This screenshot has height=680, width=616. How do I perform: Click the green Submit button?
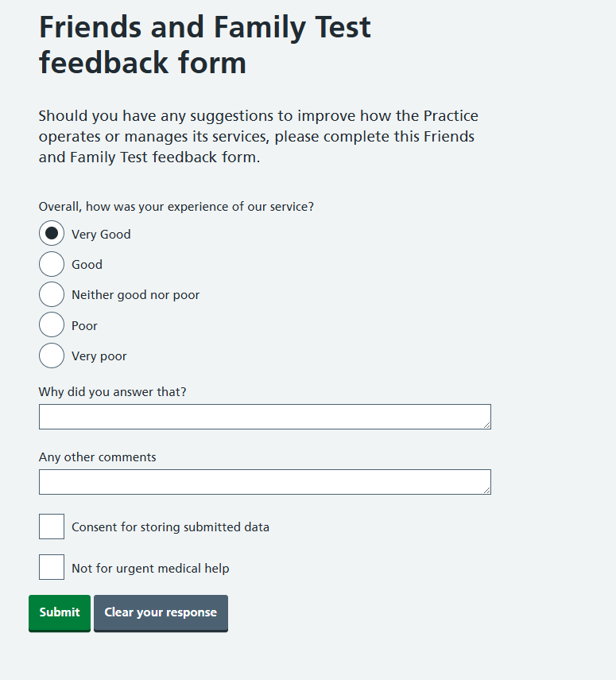pyautogui.click(x=60, y=612)
